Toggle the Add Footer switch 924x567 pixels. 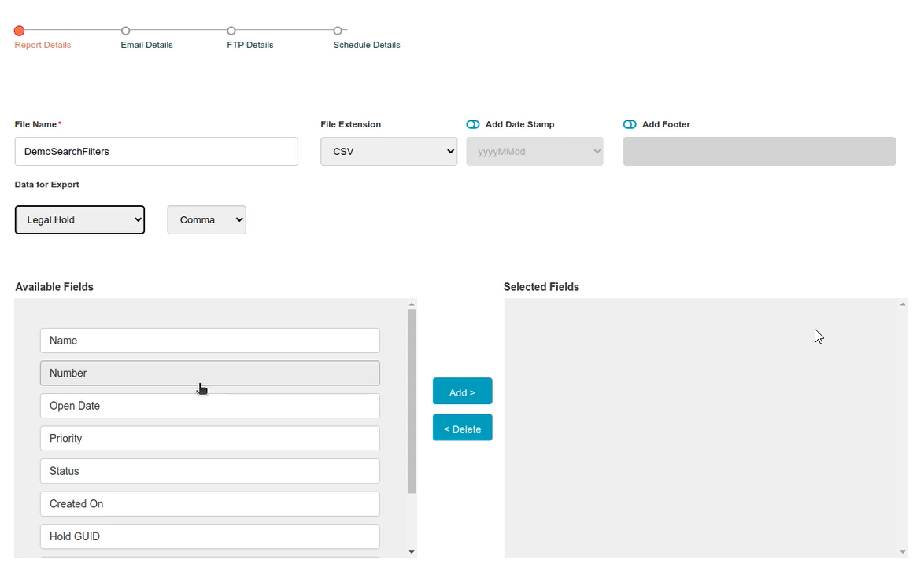click(x=630, y=124)
